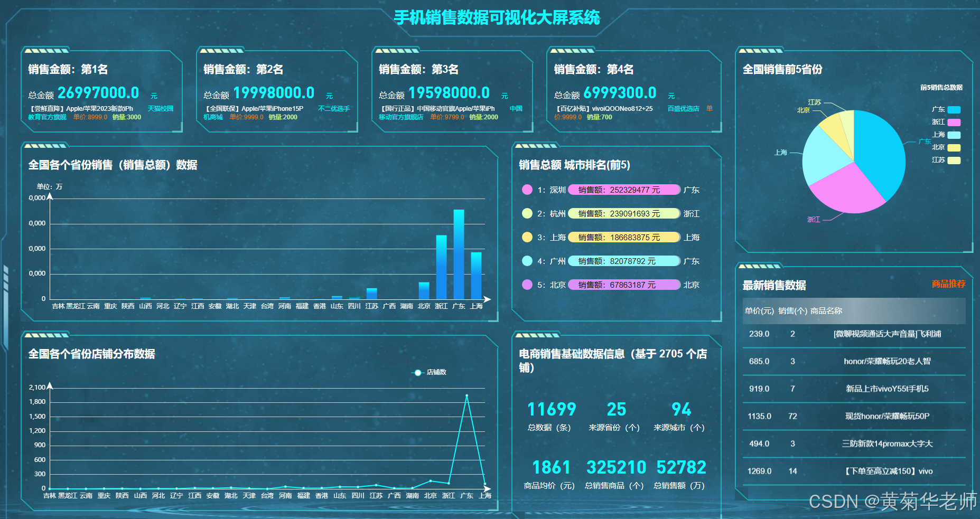
Task: Click the dashboard title 手机销售数据可视化大屏系统
Action: click(497, 17)
